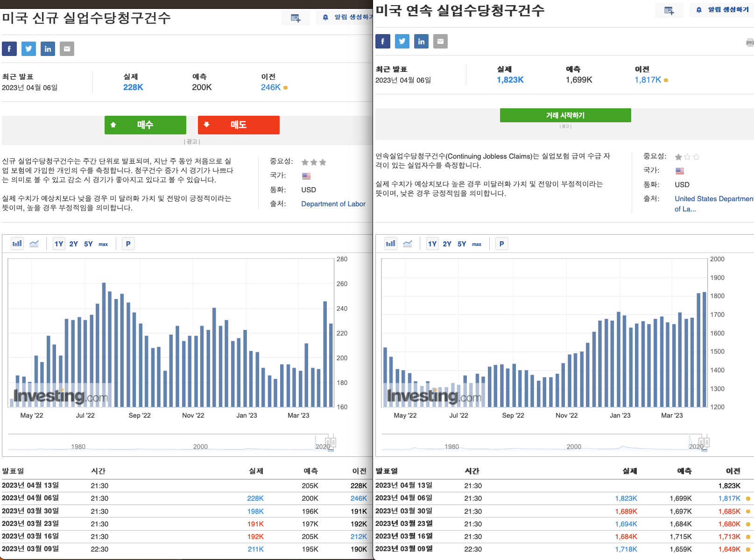This screenshot has height=560, width=754.
Task: Click the red 매도 sell button
Action: pos(239,125)
